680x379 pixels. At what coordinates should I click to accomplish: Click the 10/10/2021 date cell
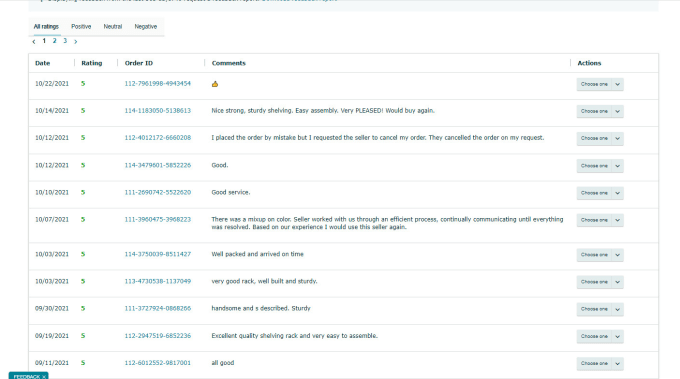coord(52,192)
